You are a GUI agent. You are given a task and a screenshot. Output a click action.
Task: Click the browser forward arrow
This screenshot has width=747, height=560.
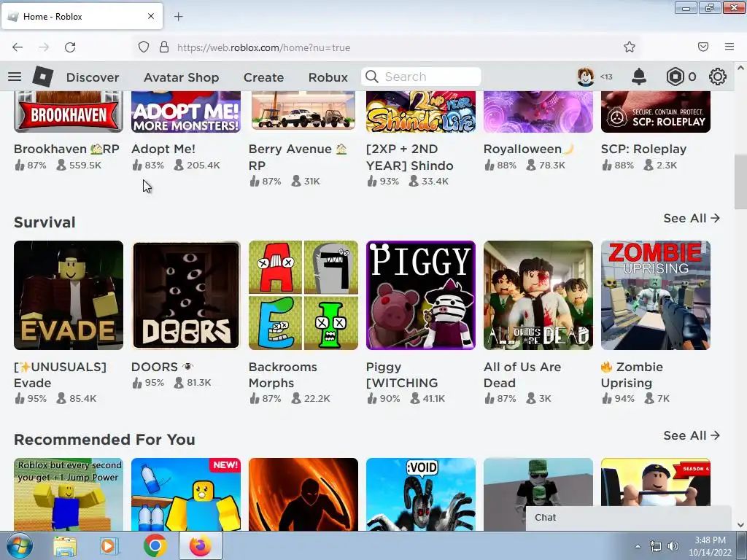[x=44, y=47]
